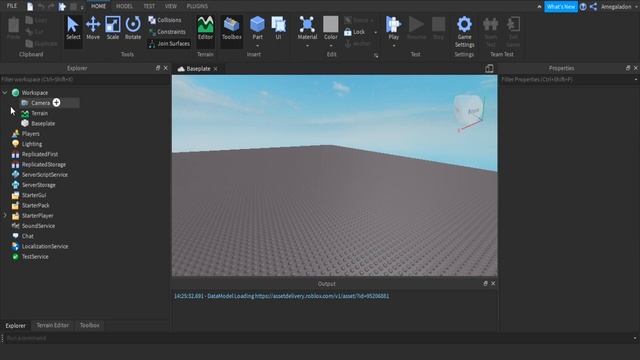Click the Filter Properties field

[x=568, y=79]
